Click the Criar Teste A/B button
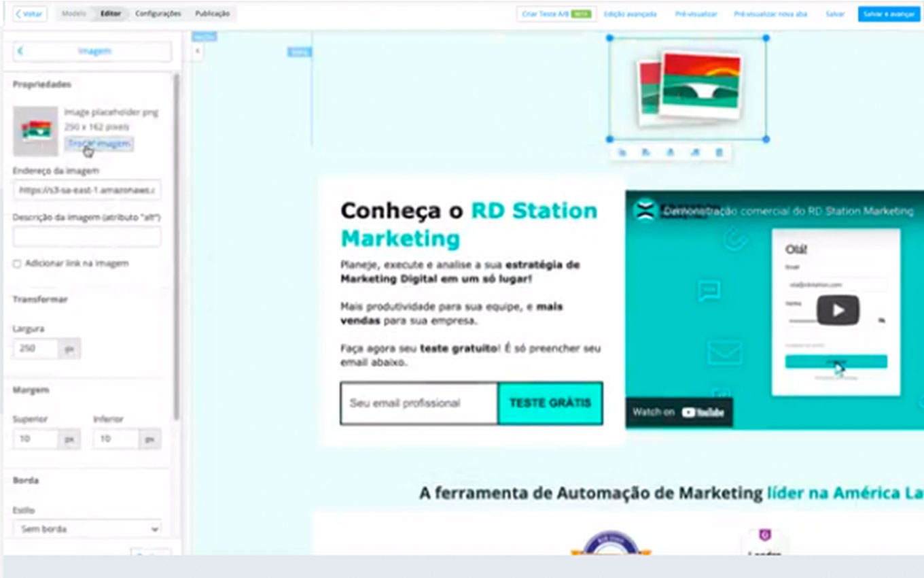 556,14
